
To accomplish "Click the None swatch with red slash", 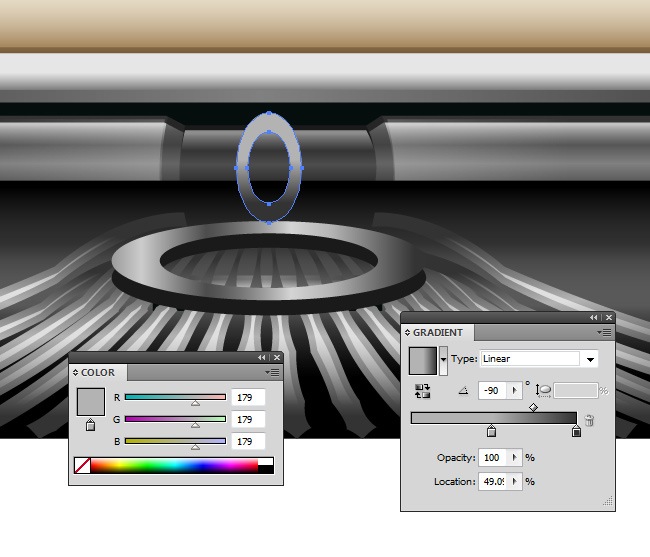I will click(x=83, y=466).
